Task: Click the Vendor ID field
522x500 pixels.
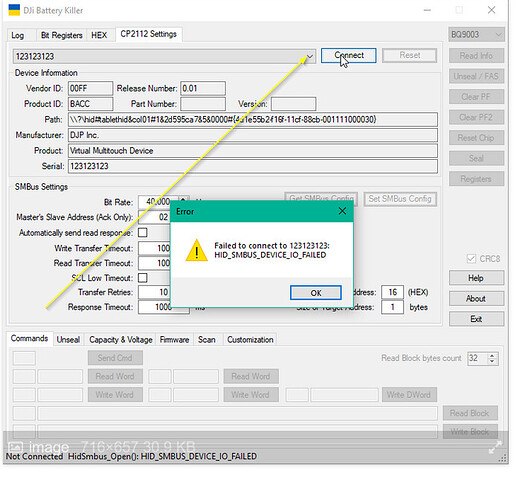Action: point(90,88)
